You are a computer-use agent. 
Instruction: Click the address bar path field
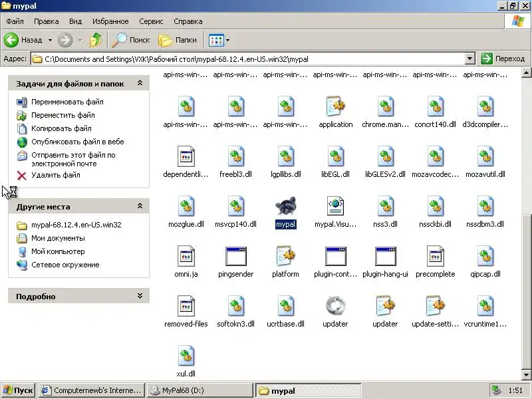[x=248, y=59]
